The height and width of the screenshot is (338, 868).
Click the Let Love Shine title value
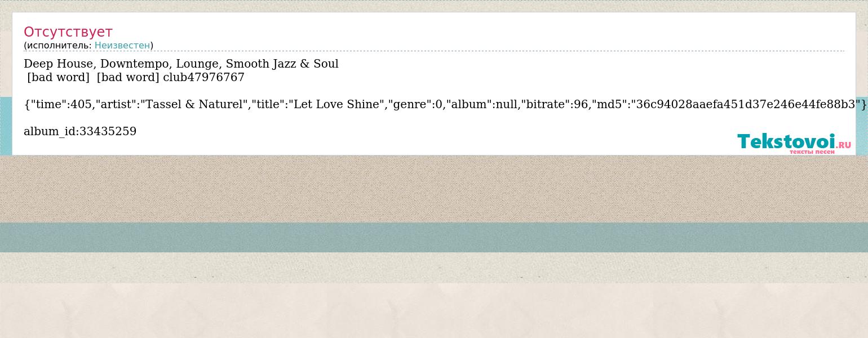(x=335, y=104)
